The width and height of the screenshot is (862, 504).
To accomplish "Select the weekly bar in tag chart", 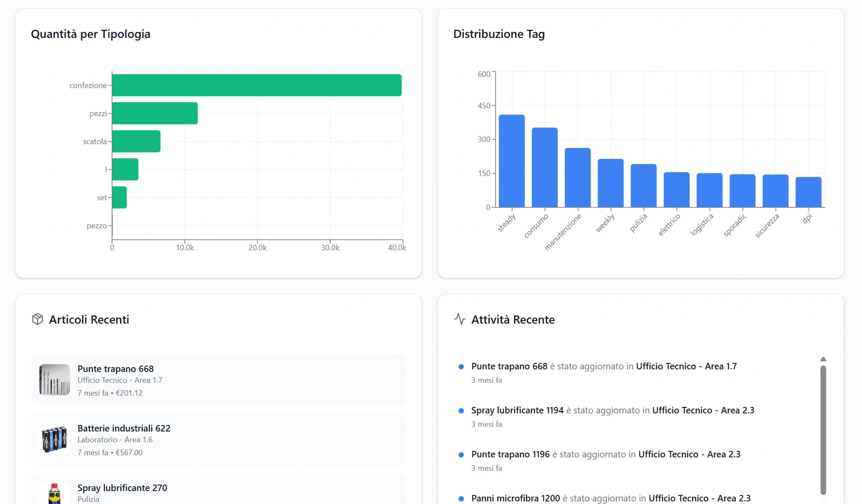I will tap(611, 183).
